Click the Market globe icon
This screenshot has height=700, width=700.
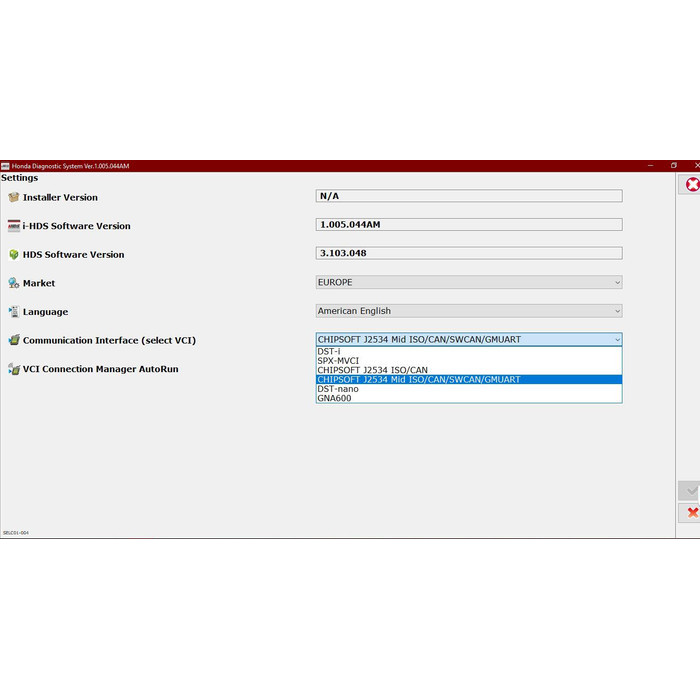point(14,283)
